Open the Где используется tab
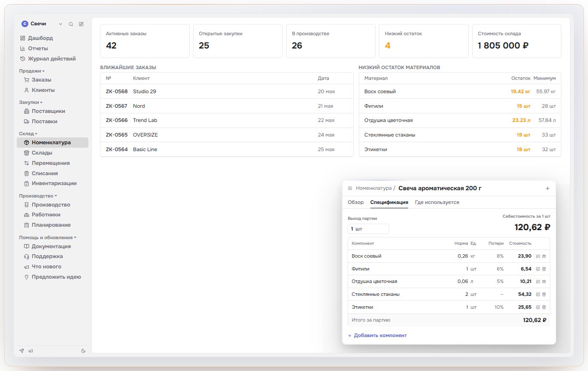This screenshot has height=371, width=588. [437, 202]
